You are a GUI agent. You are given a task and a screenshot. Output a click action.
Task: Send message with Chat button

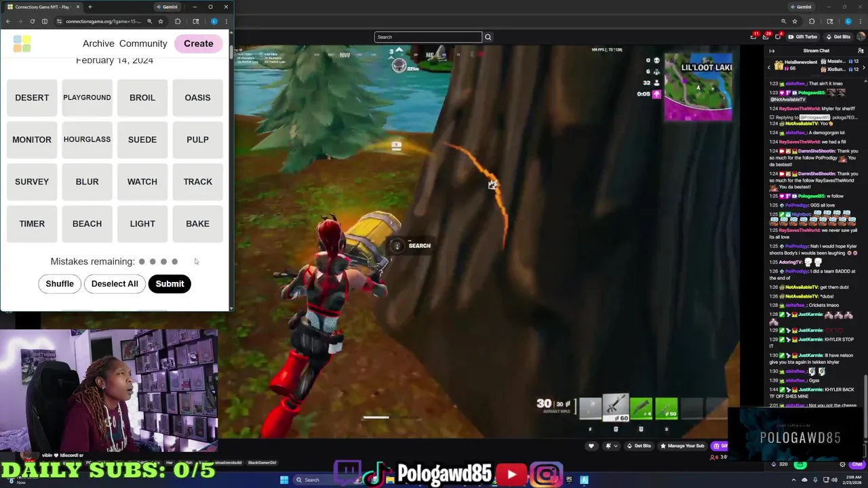pyautogui.click(x=859, y=464)
